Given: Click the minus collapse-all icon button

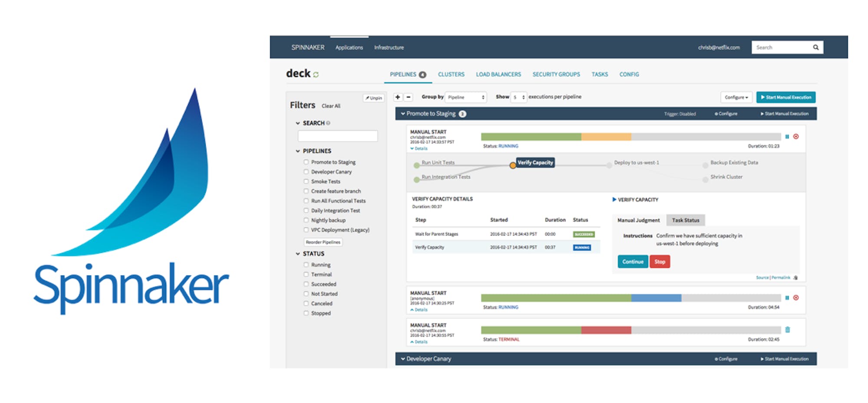Looking at the screenshot, I should [408, 97].
